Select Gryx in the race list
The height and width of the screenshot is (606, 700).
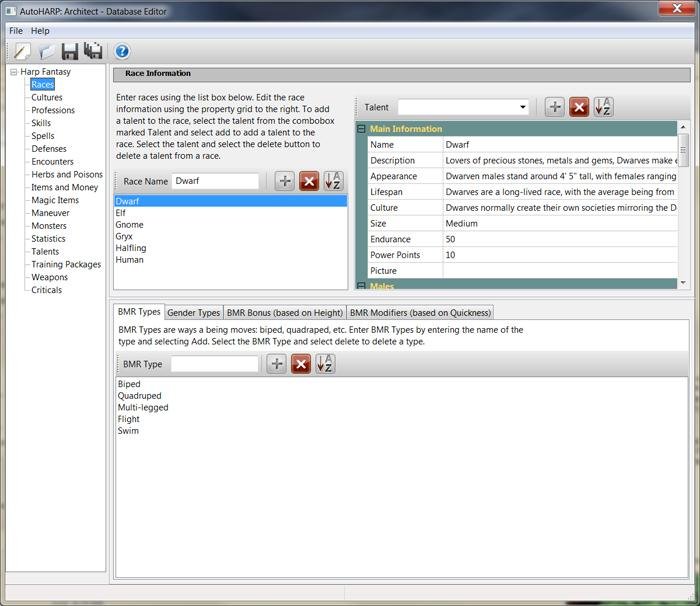pyautogui.click(x=230, y=236)
